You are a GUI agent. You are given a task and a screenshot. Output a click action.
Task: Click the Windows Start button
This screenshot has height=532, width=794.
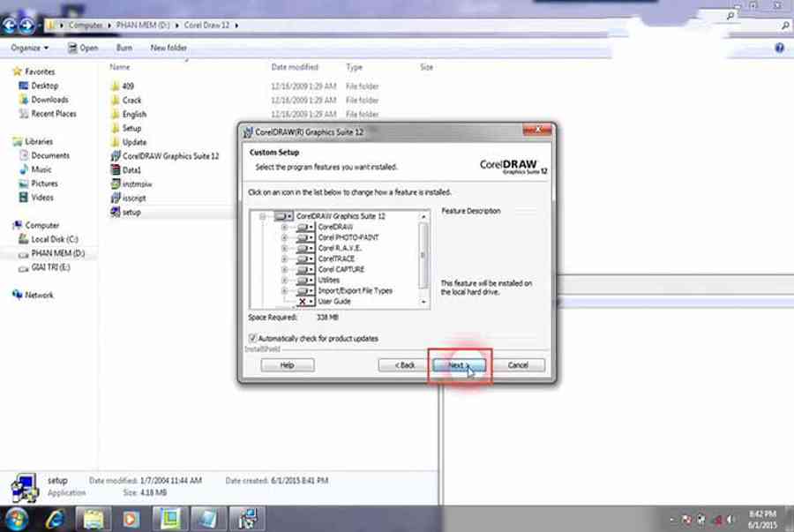click(18, 516)
